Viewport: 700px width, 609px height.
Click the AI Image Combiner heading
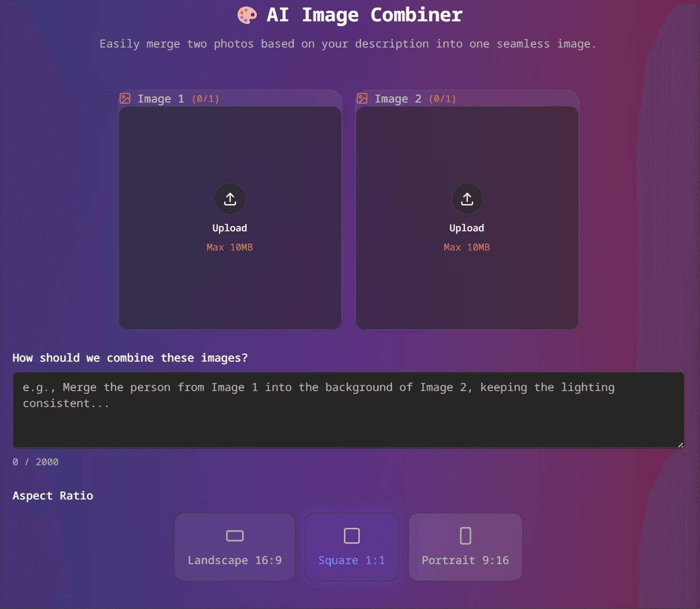click(364, 14)
